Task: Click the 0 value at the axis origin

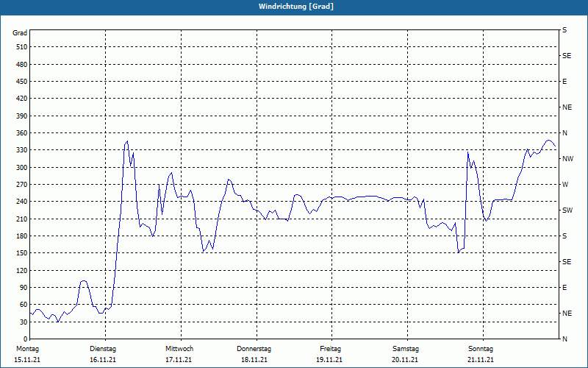Action: 25,339
